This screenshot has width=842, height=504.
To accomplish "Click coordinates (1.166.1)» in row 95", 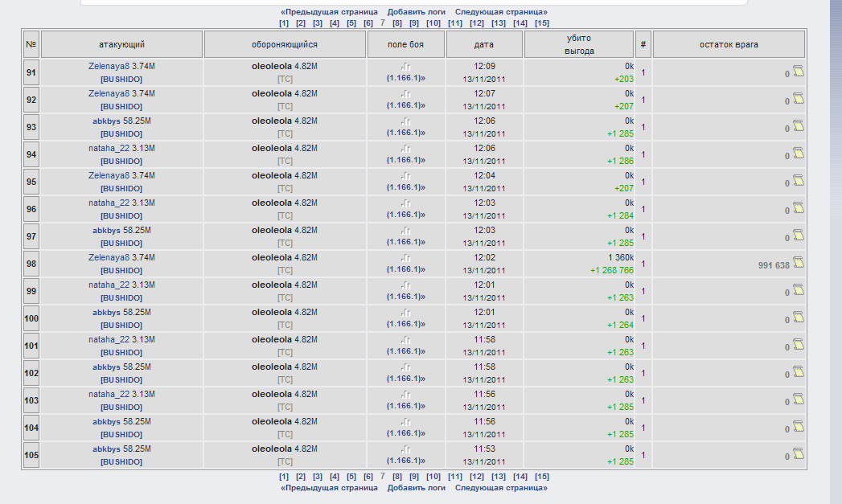I will 406,187.
